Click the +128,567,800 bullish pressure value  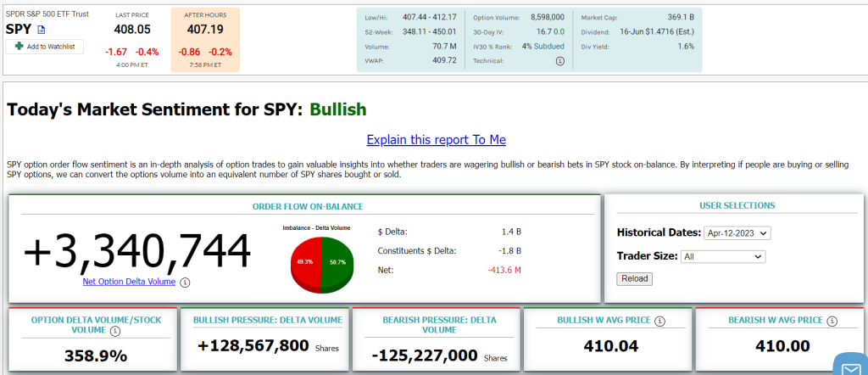coord(253,345)
